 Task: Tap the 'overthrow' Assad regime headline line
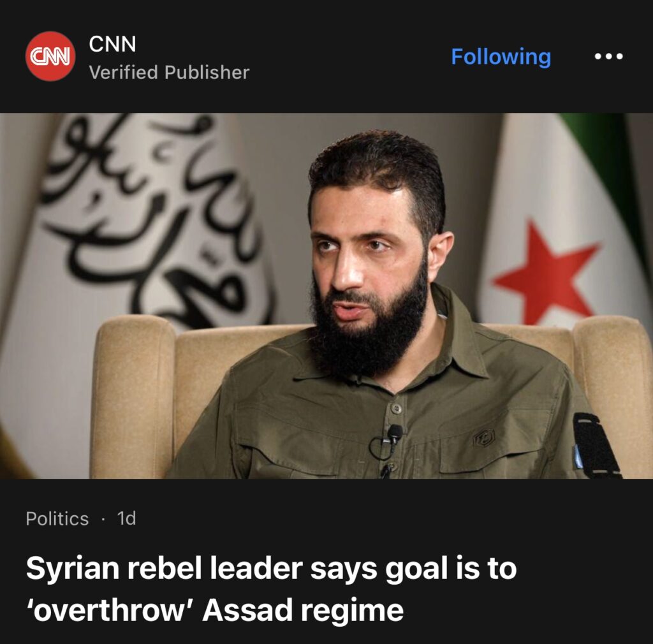coord(214,610)
